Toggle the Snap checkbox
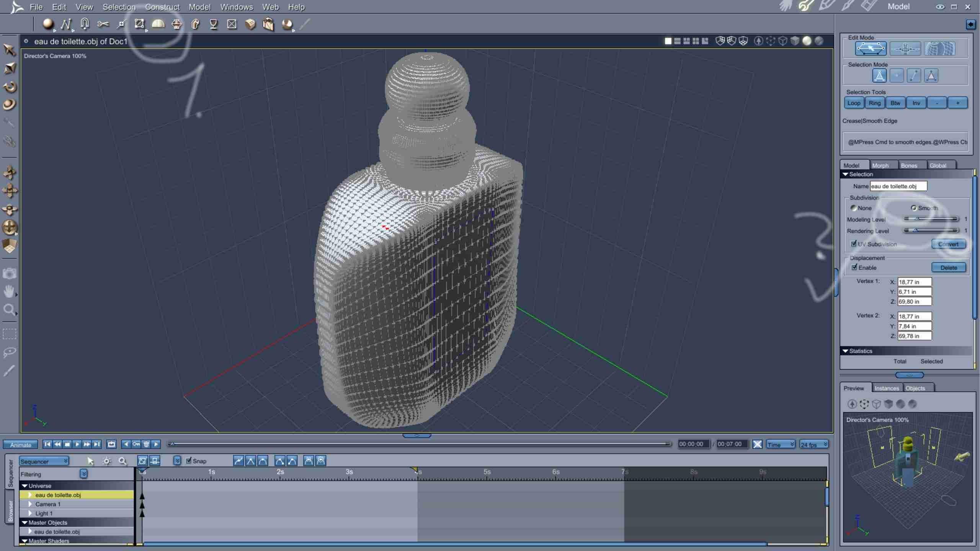 click(x=189, y=461)
